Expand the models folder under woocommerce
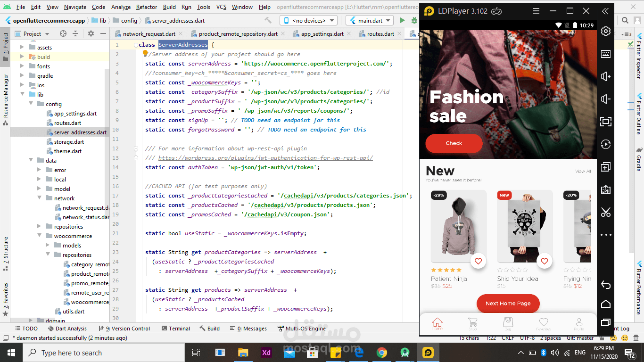Image resolution: width=644 pixels, height=362 pixels. (x=48, y=246)
